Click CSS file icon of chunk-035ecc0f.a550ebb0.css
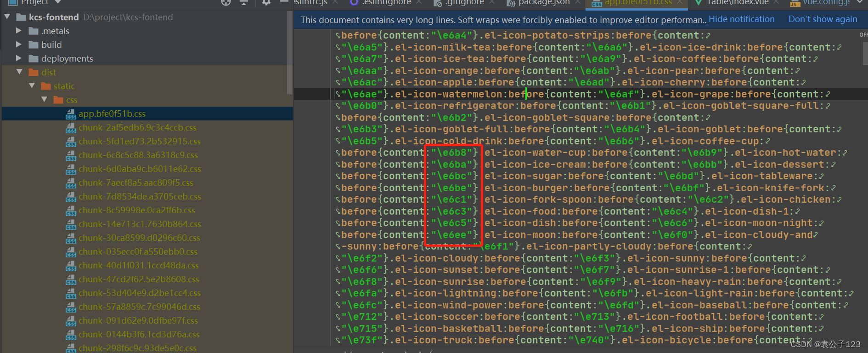Image resolution: width=868 pixels, height=353 pixels. pos(71,252)
